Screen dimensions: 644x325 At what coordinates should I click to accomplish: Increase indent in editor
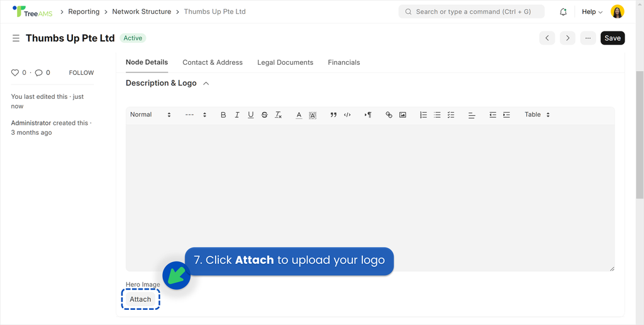pos(506,115)
